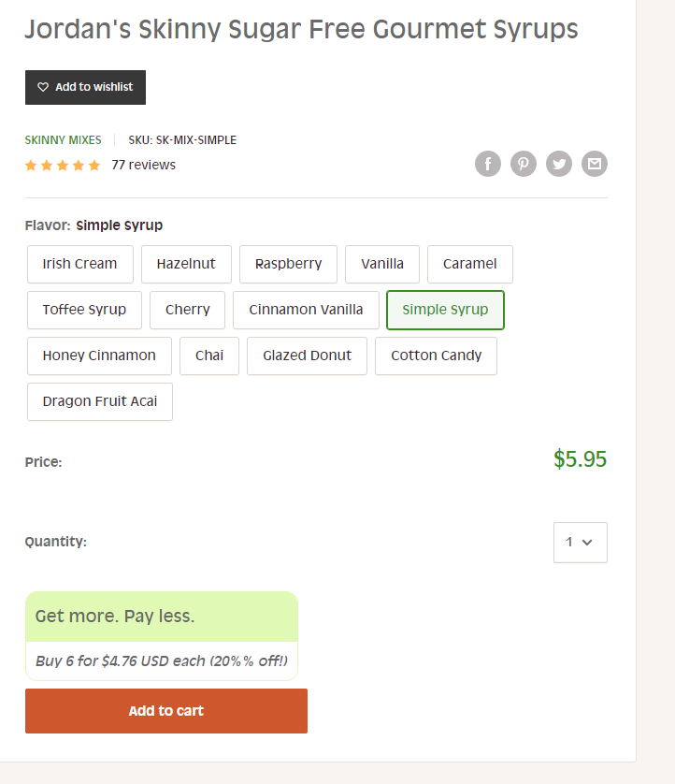Select Cotton Candy flavor

click(x=436, y=356)
